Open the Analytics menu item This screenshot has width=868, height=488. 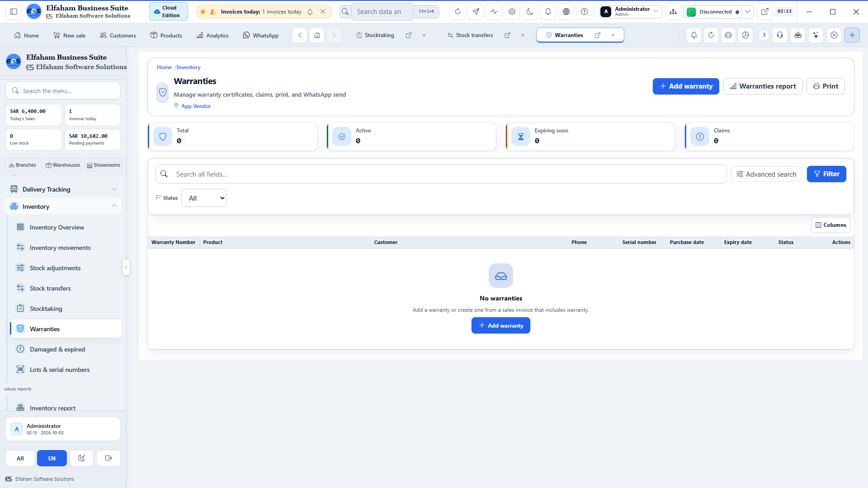212,35
